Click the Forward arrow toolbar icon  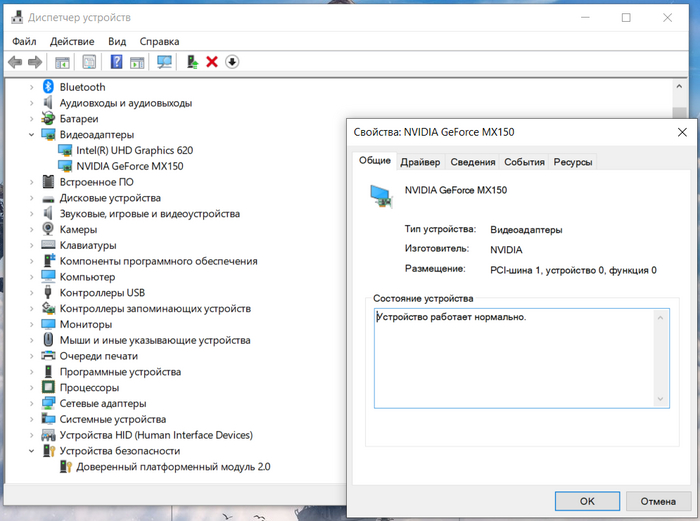click(x=35, y=62)
